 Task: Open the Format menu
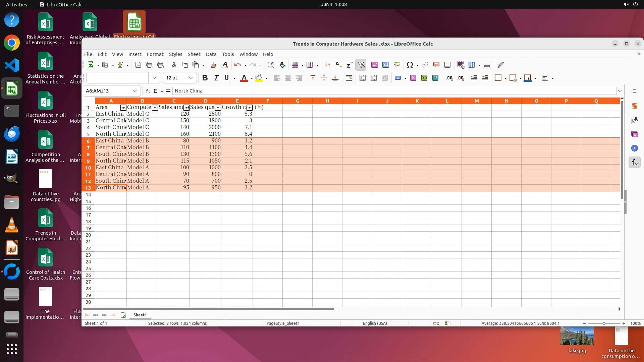tap(155, 54)
